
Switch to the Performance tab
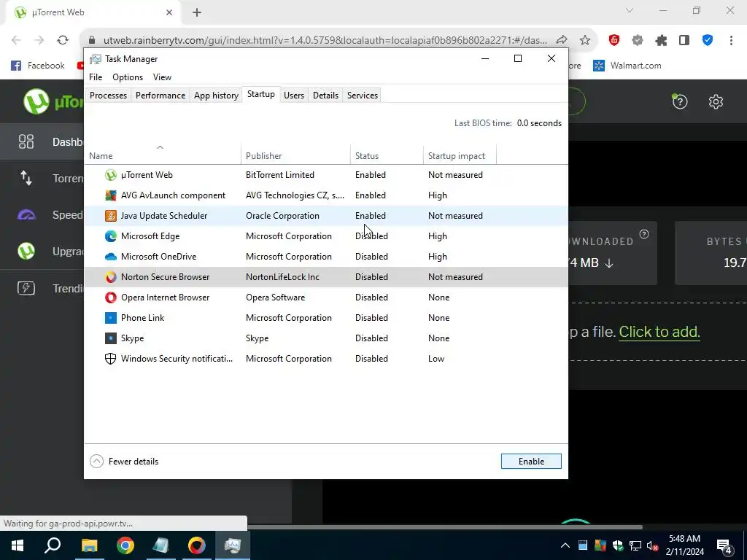tap(160, 96)
